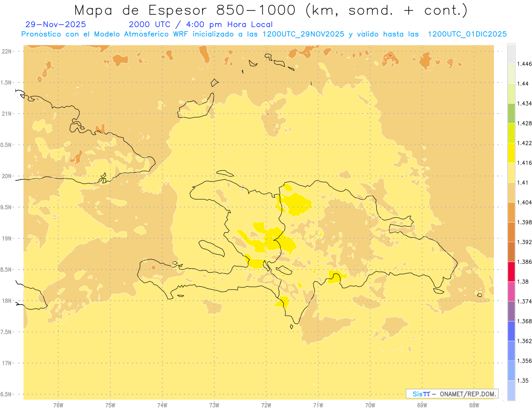
Task: Select the 1.368 colorbar value
Action: click(524, 321)
